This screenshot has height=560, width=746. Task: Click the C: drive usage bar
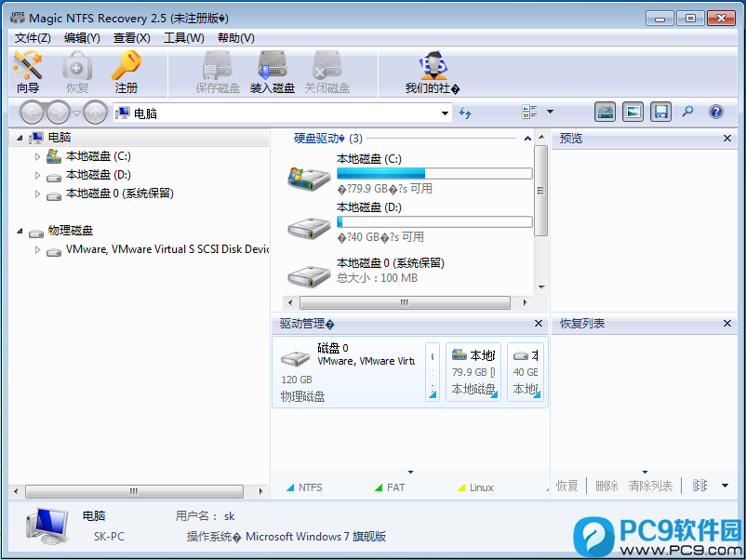click(x=434, y=173)
